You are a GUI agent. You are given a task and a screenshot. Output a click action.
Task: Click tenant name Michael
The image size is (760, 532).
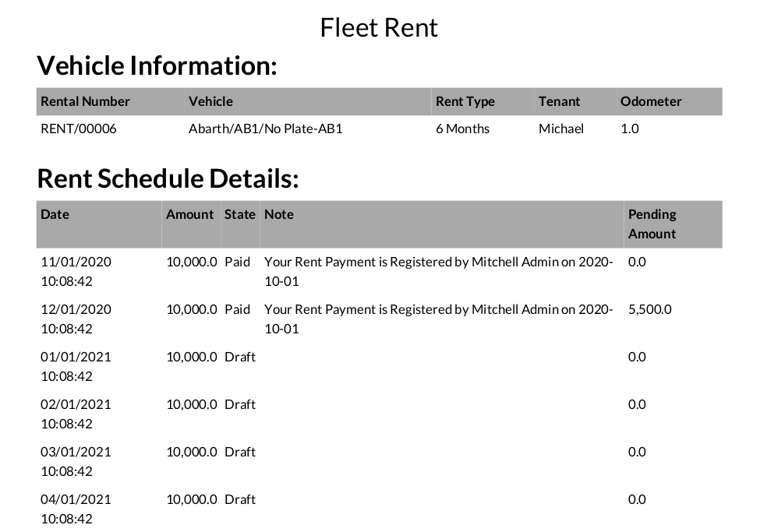click(x=561, y=129)
